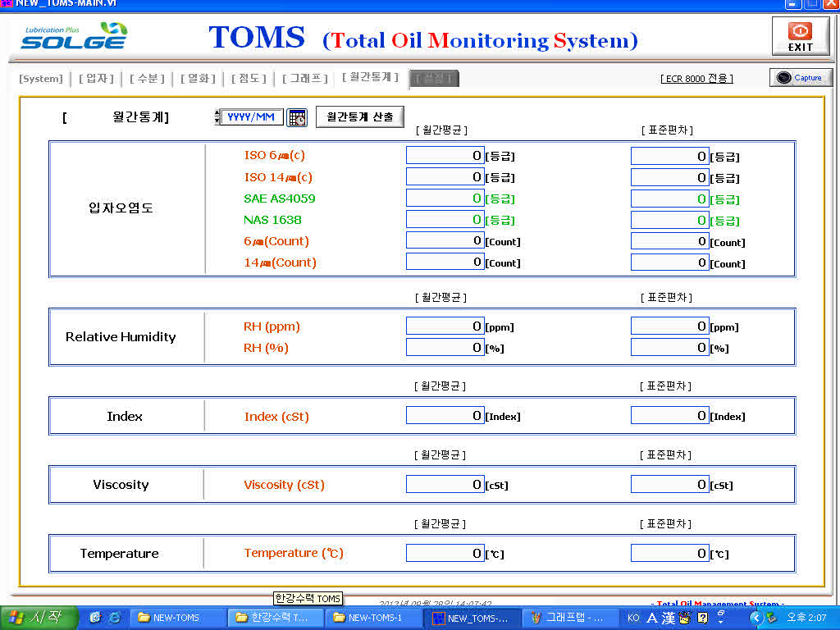Click 6㎛(Count) monthly average field
The image size is (840, 630).
(x=445, y=240)
